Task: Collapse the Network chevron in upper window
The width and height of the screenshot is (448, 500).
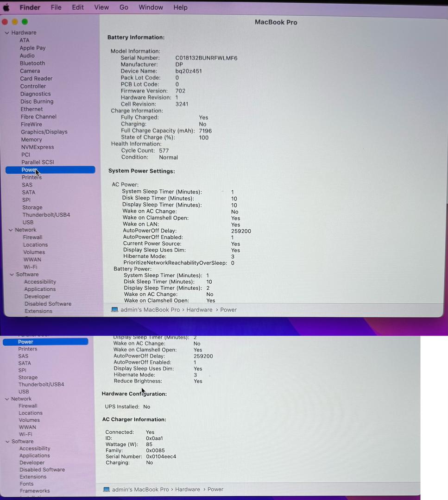Action: (x=11, y=230)
